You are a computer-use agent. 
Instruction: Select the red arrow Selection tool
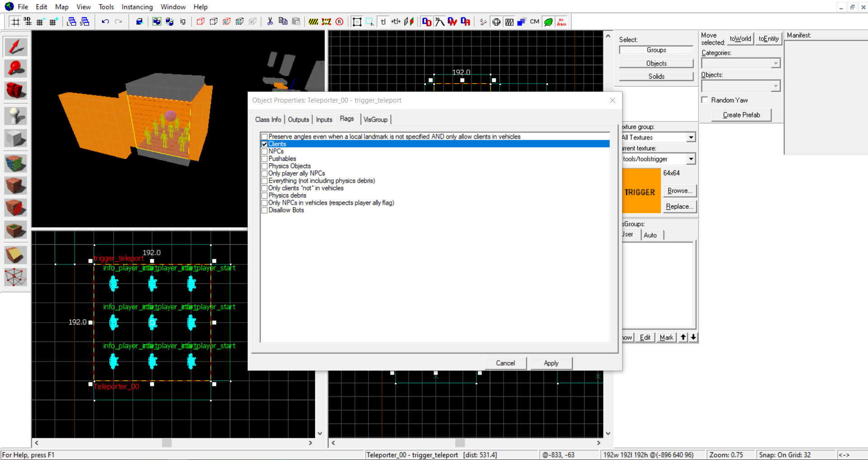16,47
